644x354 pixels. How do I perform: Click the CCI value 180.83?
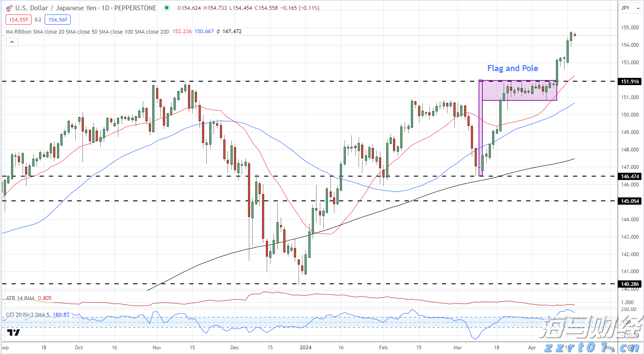[x=61, y=315]
